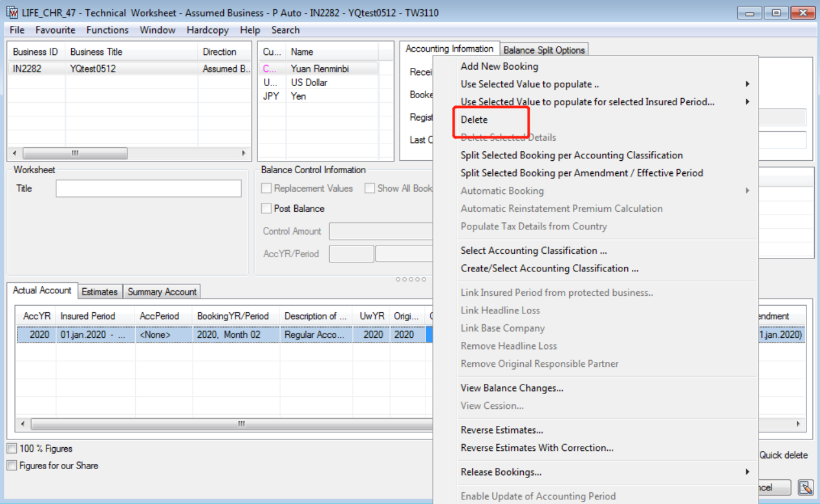Choose Delete from the context menu
This screenshot has width=820, height=504.
pyautogui.click(x=474, y=120)
